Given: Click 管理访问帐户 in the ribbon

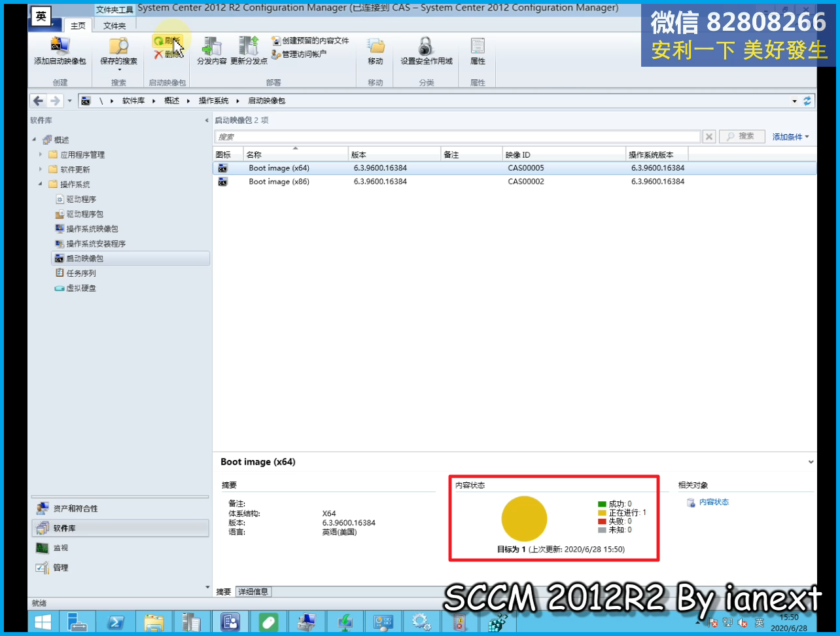Looking at the screenshot, I should click(299, 54).
